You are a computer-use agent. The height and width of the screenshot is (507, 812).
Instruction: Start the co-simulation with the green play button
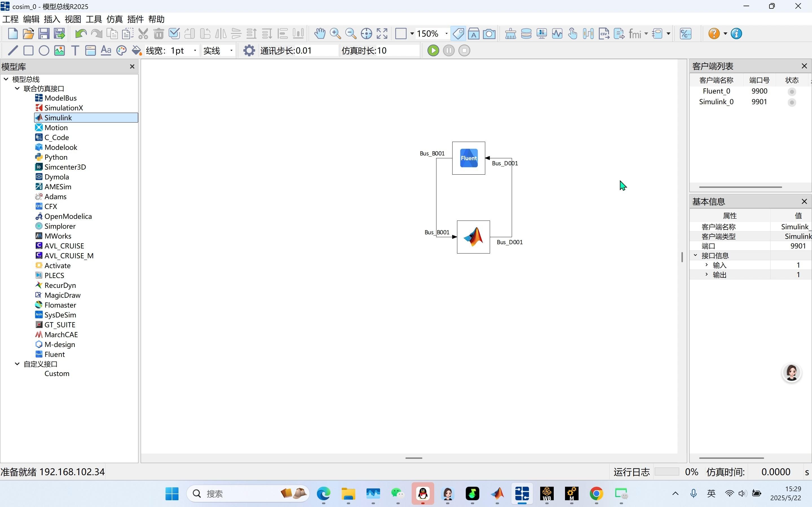(x=433, y=51)
